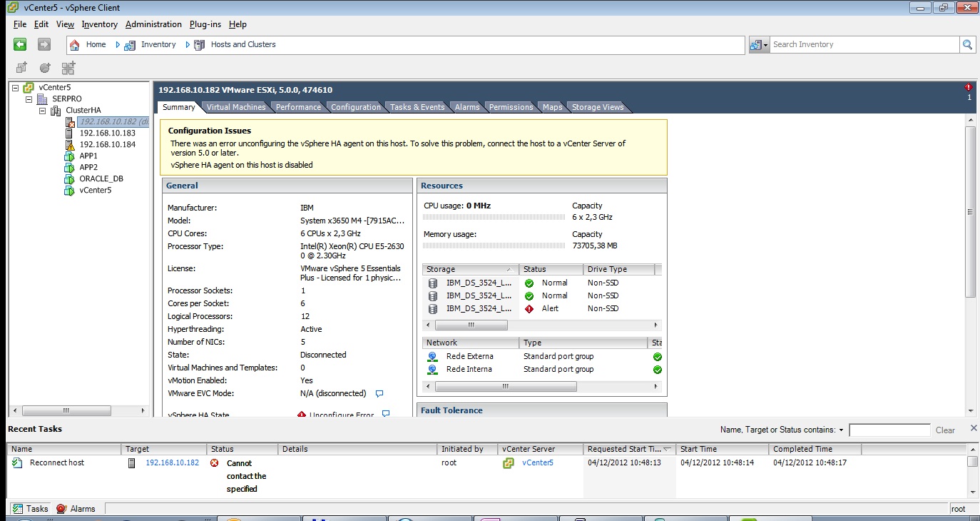Click the vSphere HA State info bubble
This screenshot has height=521, width=980.
click(x=386, y=414)
